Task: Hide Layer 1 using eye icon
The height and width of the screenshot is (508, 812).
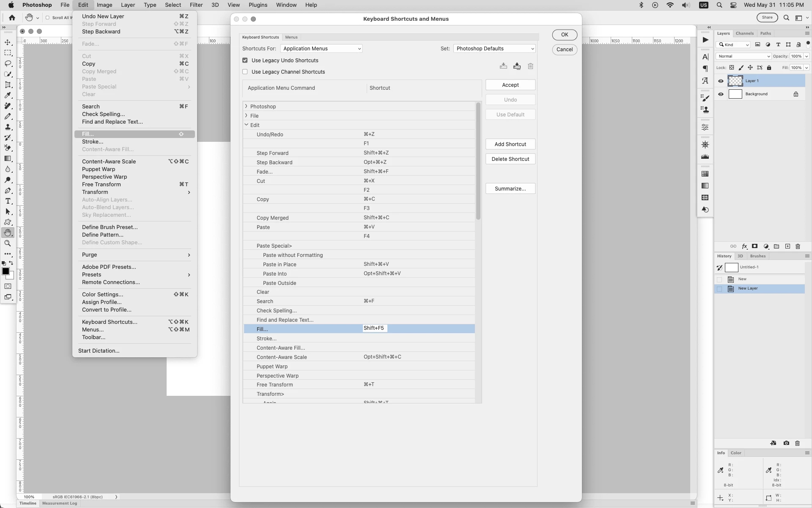Action: [x=721, y=81]
